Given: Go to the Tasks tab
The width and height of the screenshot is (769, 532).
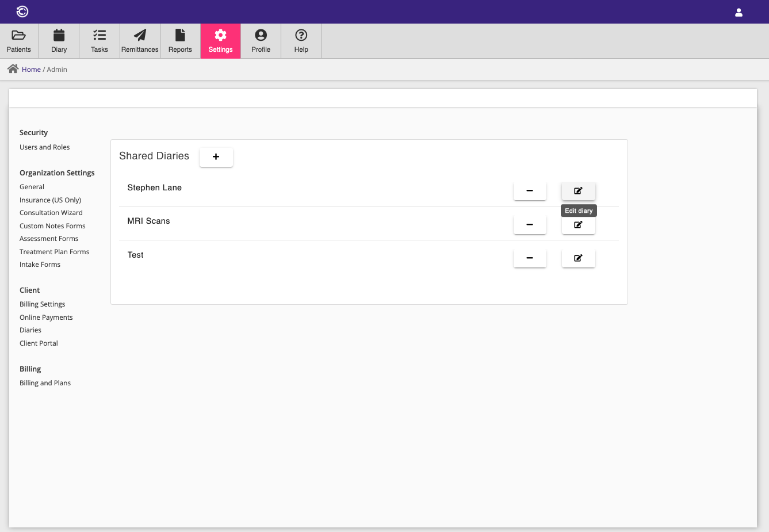Looking at the screenshot, I should (100, 41).
